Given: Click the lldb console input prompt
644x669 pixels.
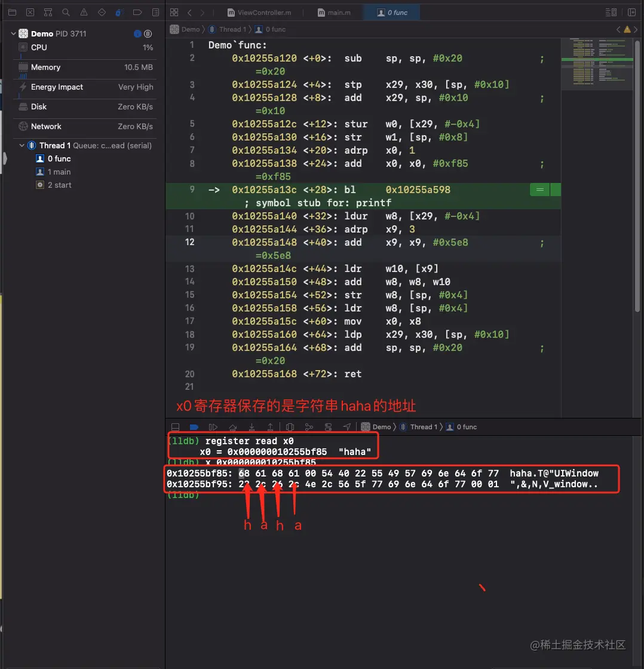Looking at the screenshot, I should [x=183, y=495].
